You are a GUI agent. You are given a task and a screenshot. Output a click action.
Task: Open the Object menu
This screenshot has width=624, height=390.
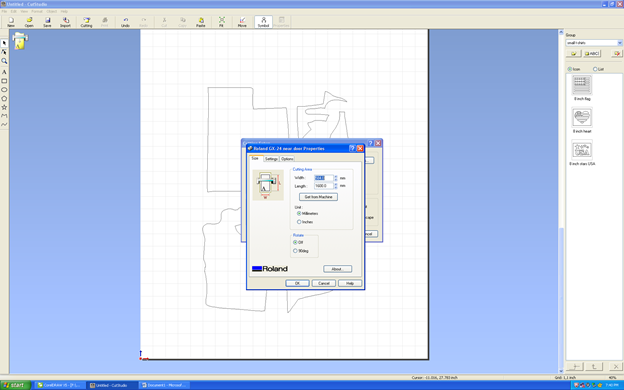point(52,12)
